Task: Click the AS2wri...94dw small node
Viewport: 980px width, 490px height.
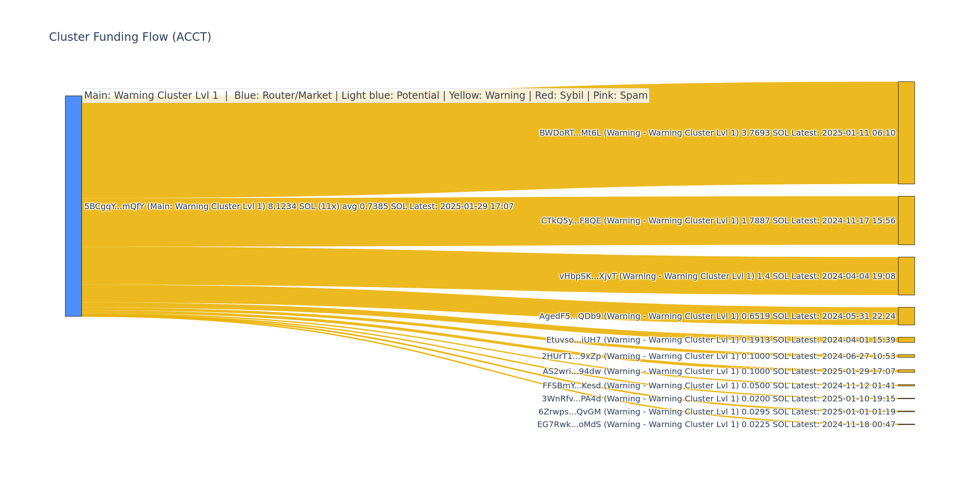Action: click(906, 371)
